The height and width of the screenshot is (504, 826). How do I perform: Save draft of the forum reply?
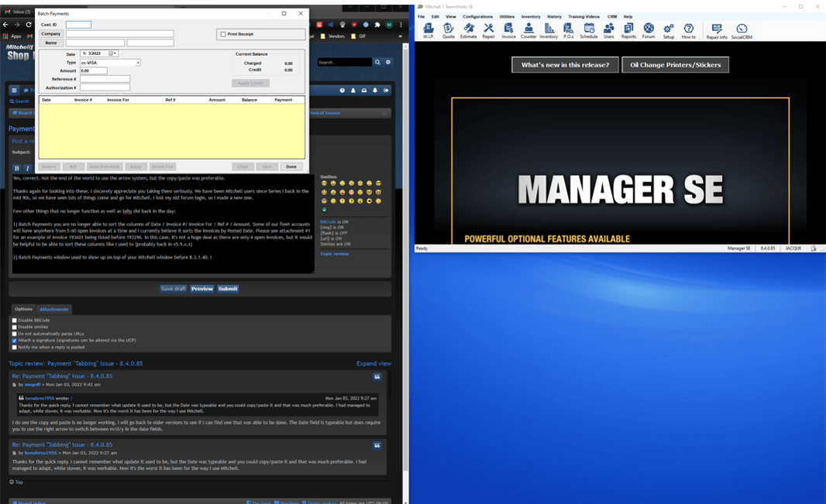(x=174, y=289)
